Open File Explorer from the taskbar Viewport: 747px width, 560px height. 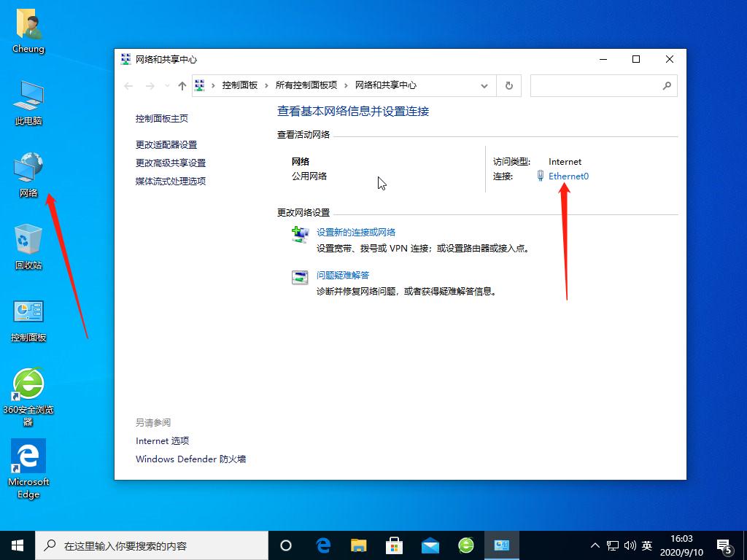(357, 545)
